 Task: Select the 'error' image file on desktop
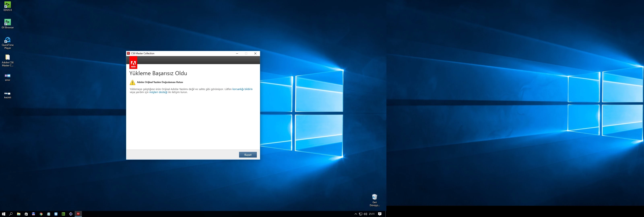[x=7, y=77]
